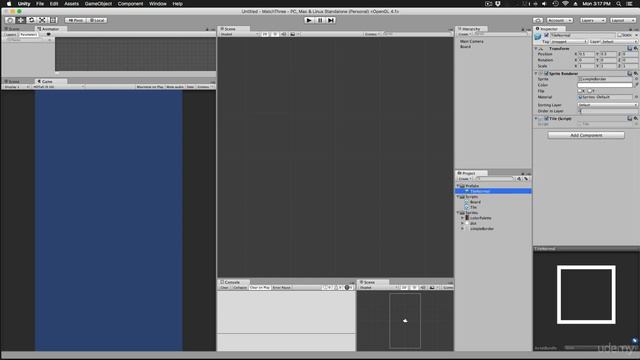
Task: Select the Hand tool in the toolbar
Action: click(10, 20)
